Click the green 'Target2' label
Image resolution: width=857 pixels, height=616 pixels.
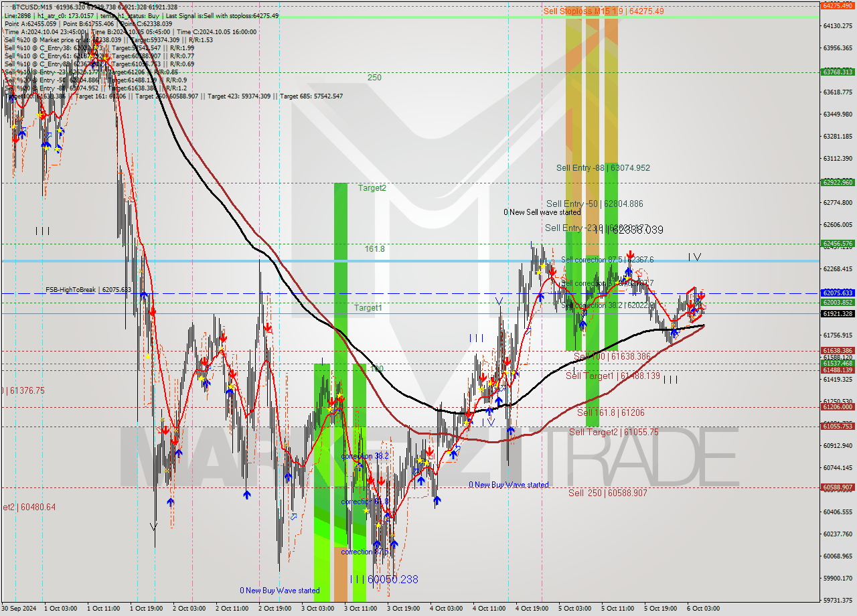click(x=372, y=188)
